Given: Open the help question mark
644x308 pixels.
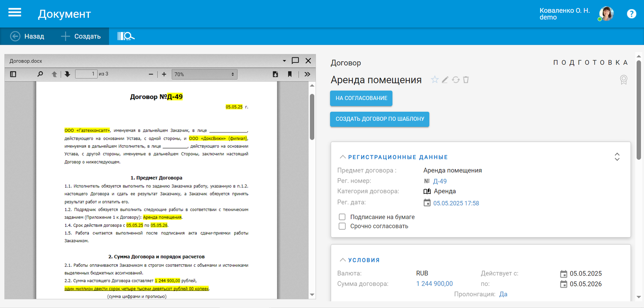Looking at the screenshot, I should click(x=631, y=14).
